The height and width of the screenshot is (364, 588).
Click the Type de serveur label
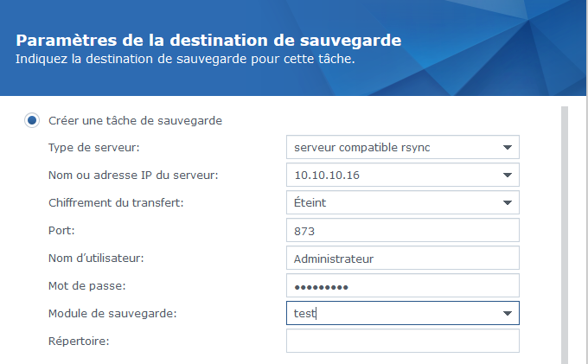point(94,148)
